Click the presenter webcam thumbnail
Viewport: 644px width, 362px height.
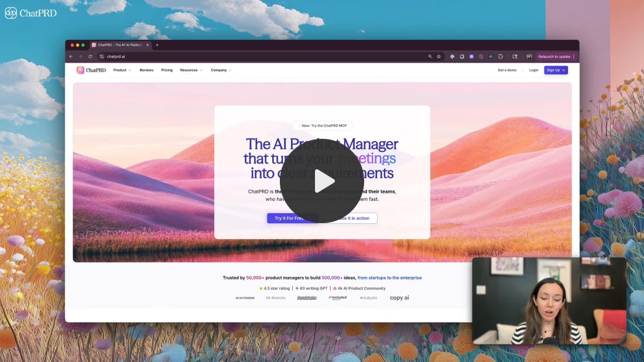click(549, 300)
